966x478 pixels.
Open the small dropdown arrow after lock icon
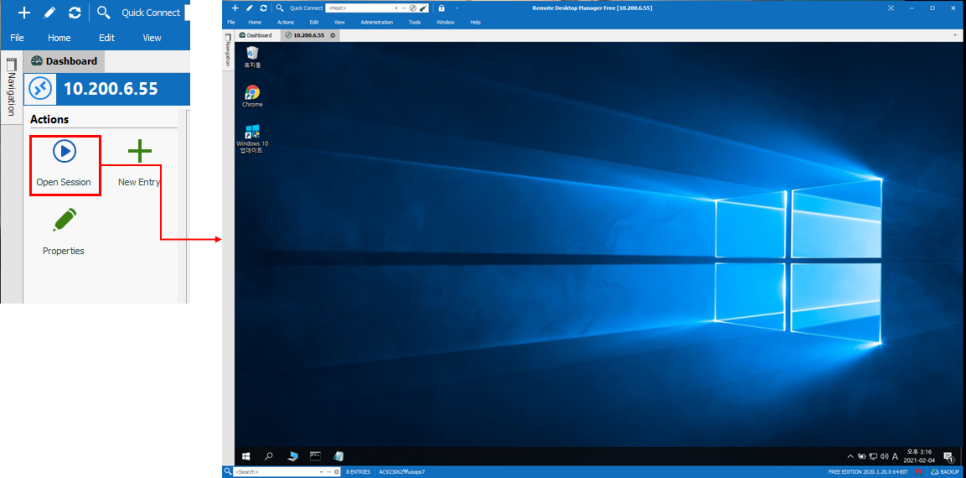point(457,8)
